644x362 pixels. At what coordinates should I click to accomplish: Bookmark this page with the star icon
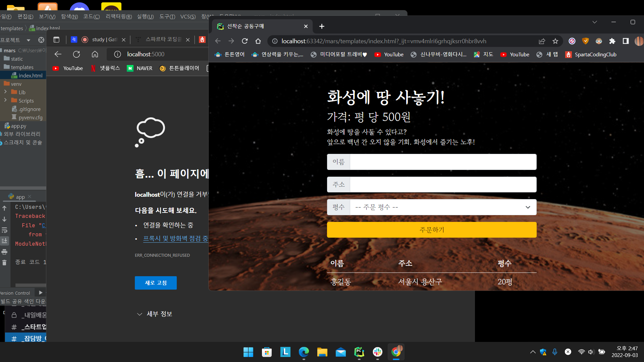click(x=555, y=41)
